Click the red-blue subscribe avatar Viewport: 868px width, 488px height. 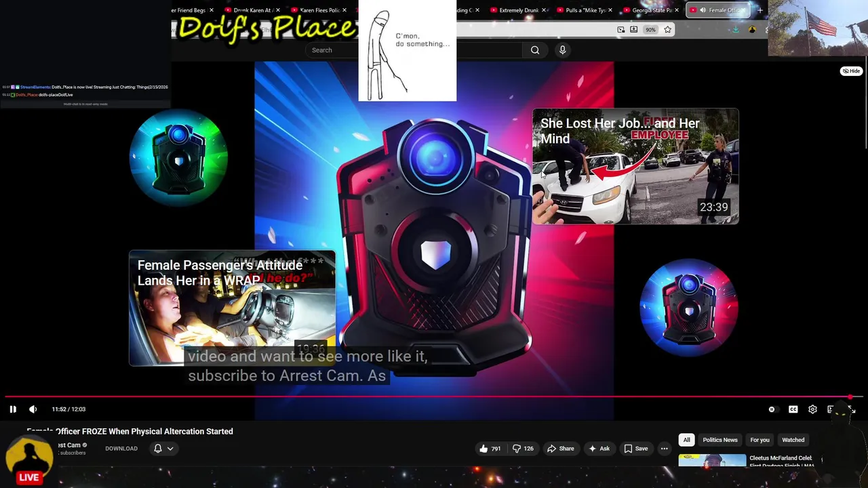coord(689,308)
